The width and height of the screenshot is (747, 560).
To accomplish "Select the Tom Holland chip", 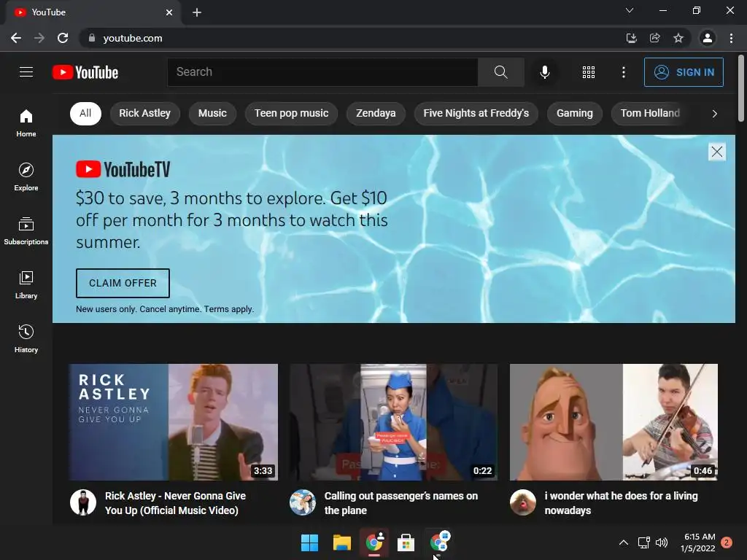I will 650,113.
